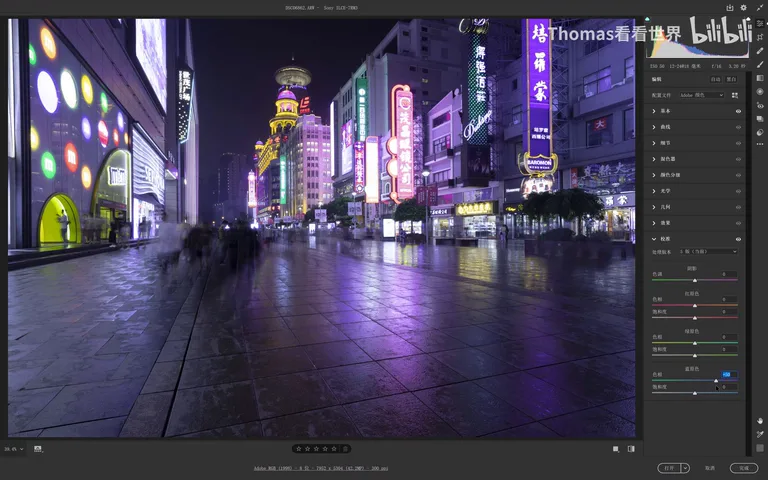Viewport: 768px width, 480px height.
Task: Click the 绿原色 色相 hue slider
Action: tap(695, 343)
